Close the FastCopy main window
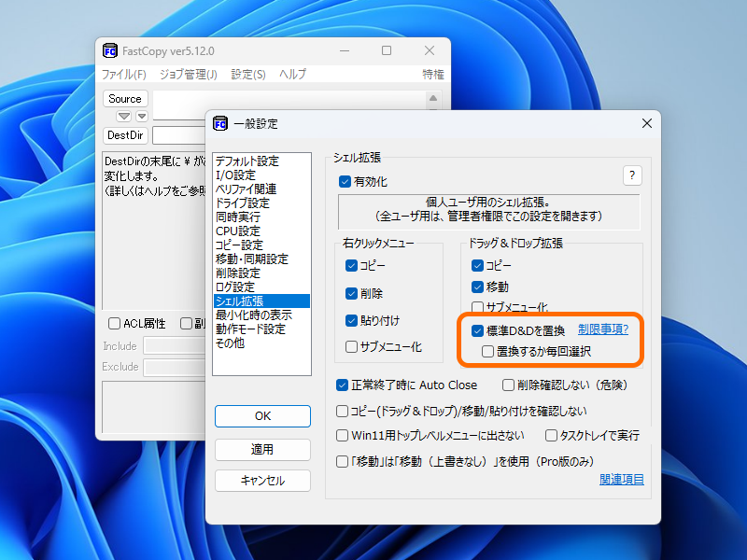This screenshot has height=560, width=747. click(430, 50)
